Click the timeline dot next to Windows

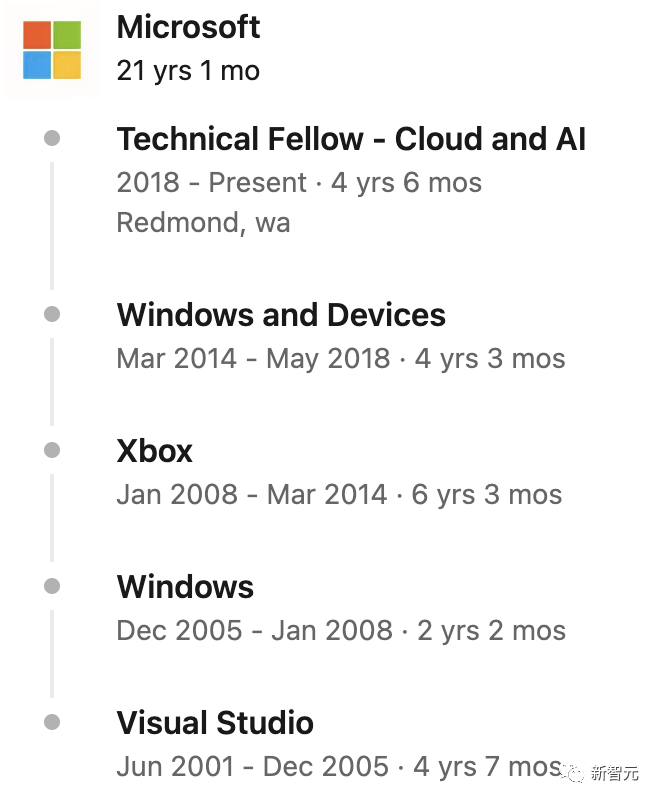click(52, 586)
